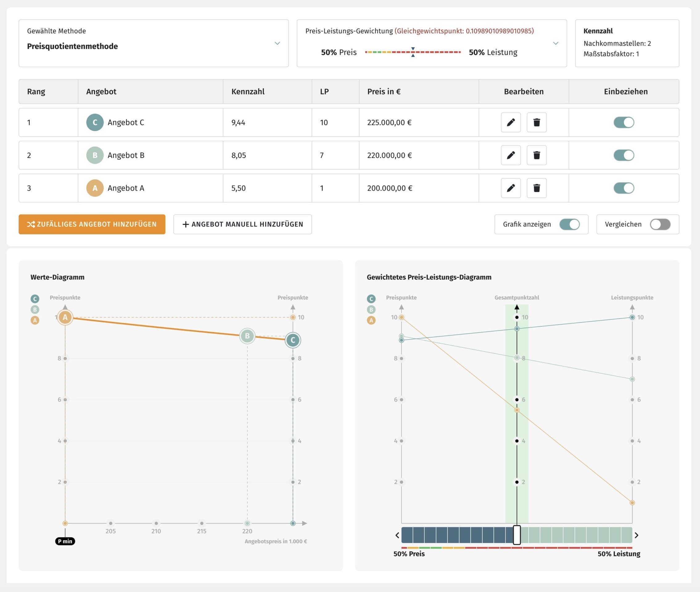Disable Grafik anzeigen switch

point(569,224)
